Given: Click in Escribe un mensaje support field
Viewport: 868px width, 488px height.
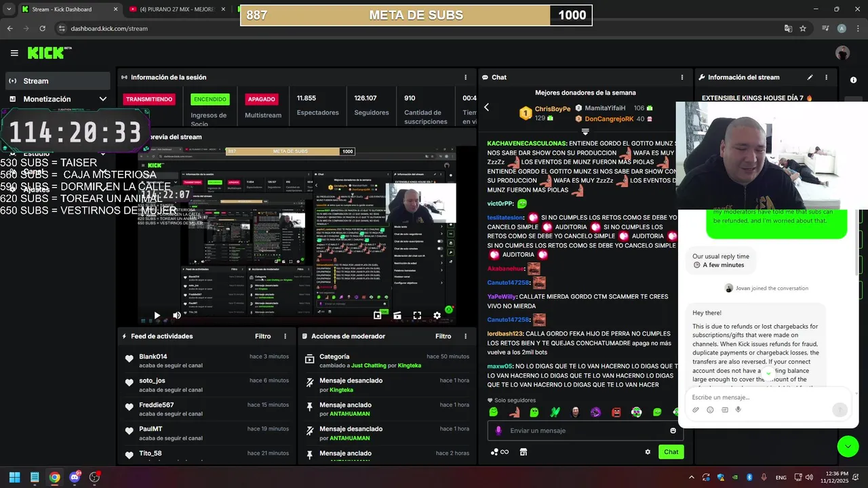Looking at the screenshot, I should pos(766,397).
